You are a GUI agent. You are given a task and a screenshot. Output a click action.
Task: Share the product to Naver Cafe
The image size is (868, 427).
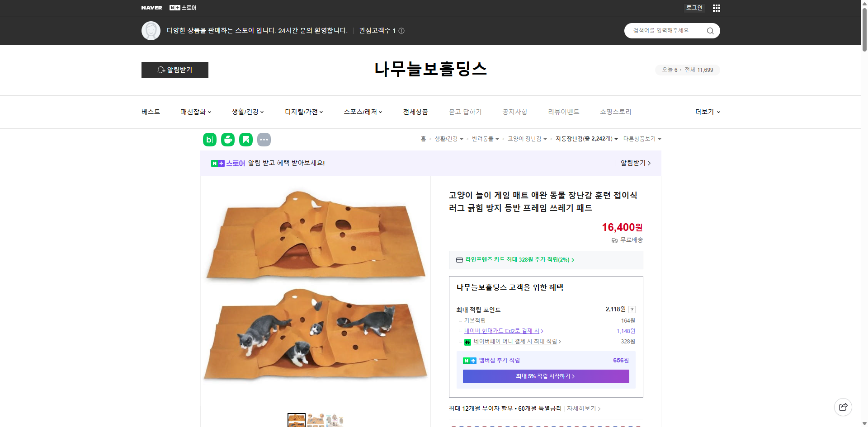coord(228,140)
